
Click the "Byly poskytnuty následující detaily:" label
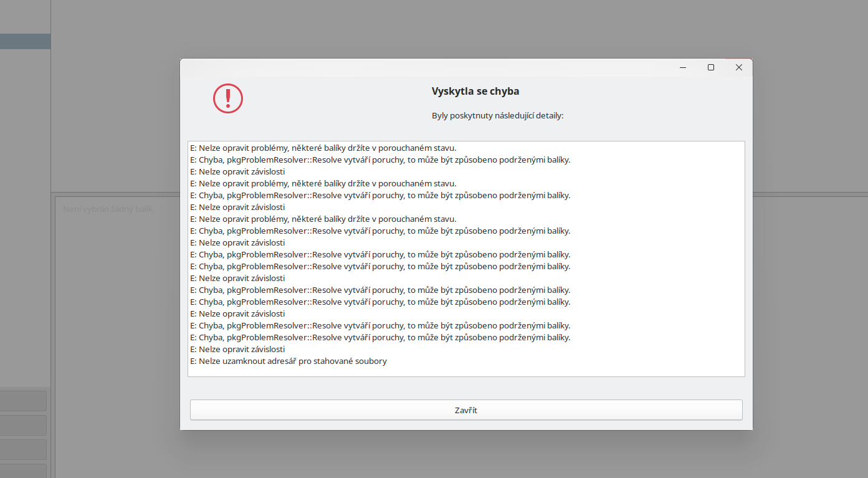pos(498,116)
